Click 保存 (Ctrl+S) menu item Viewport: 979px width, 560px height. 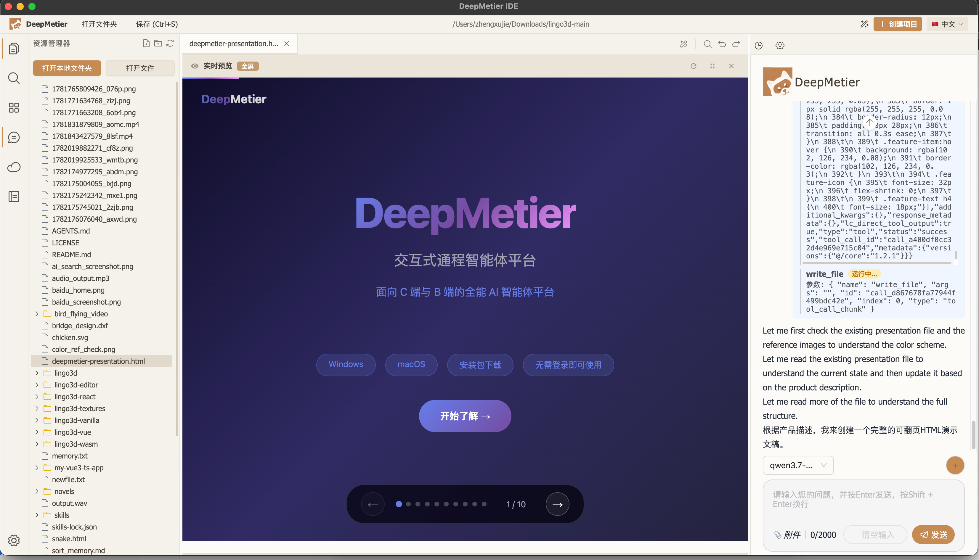[x=157, y=24]
